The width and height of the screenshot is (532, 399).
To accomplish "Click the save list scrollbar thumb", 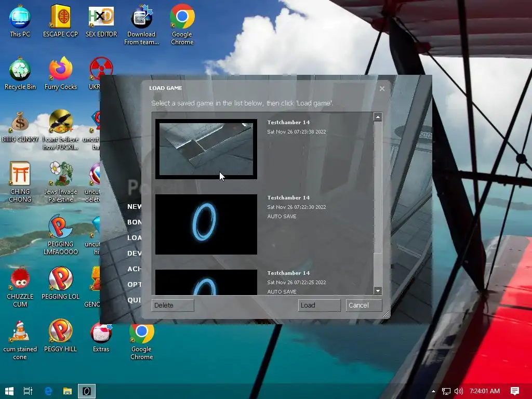I will tap(378, 187).
